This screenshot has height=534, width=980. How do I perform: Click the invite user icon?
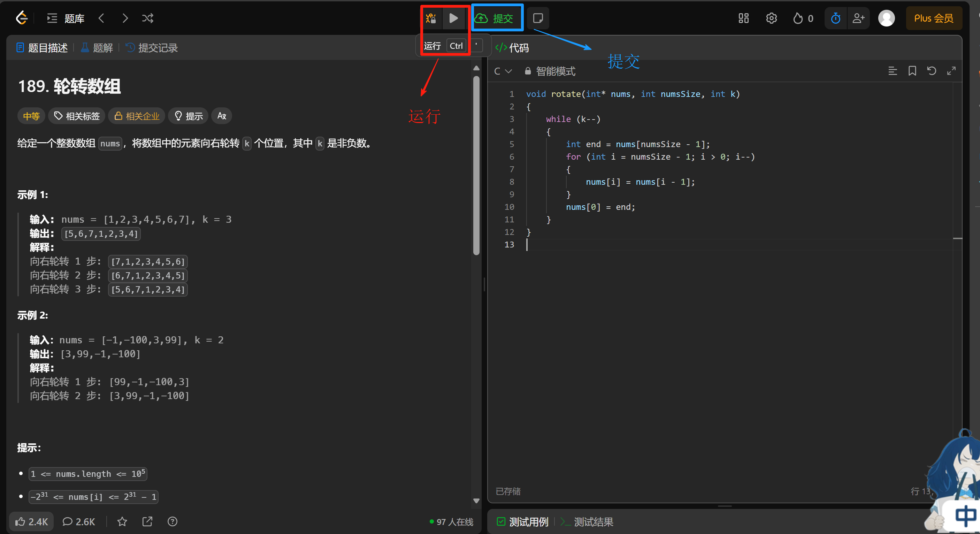tap(858, 18)
